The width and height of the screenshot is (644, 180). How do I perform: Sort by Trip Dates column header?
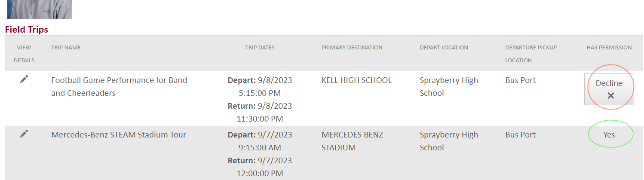click(x=260, y=48)
